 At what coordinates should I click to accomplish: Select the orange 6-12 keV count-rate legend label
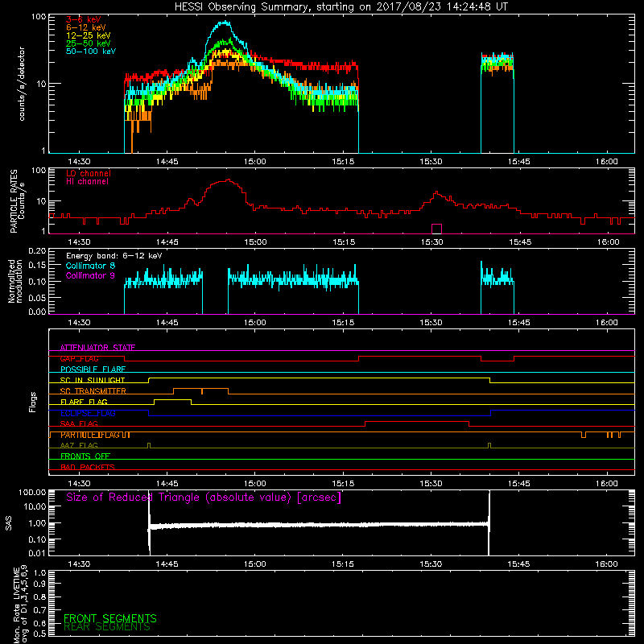point(86,27)
